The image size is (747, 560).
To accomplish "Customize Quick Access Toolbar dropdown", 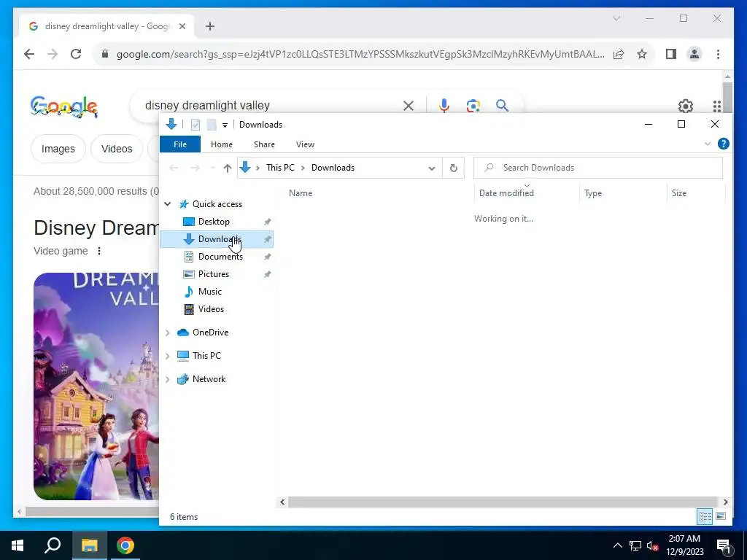I will 225,125.
